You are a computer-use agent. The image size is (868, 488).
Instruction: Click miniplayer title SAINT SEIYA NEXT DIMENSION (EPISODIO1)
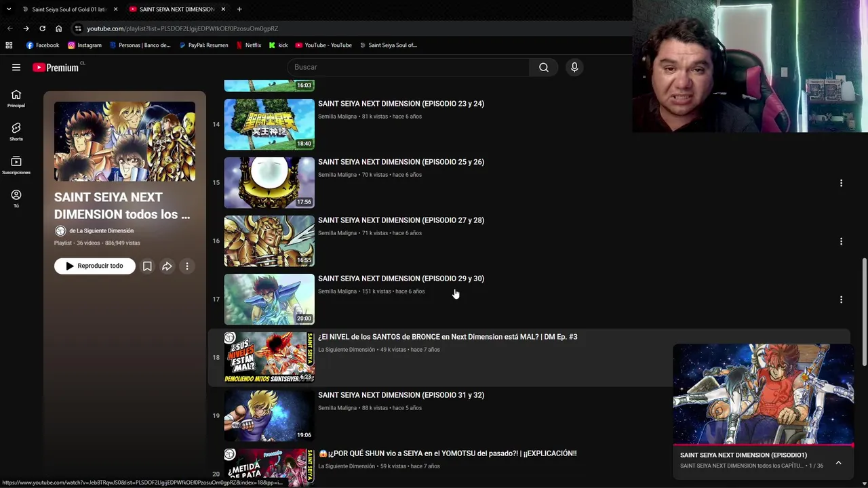tap(743, 455)
